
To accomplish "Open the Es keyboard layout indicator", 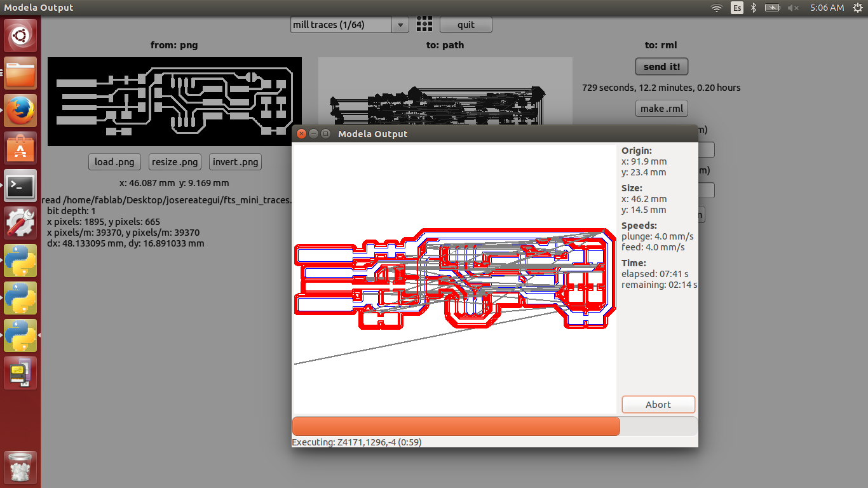I will point(737,8).
